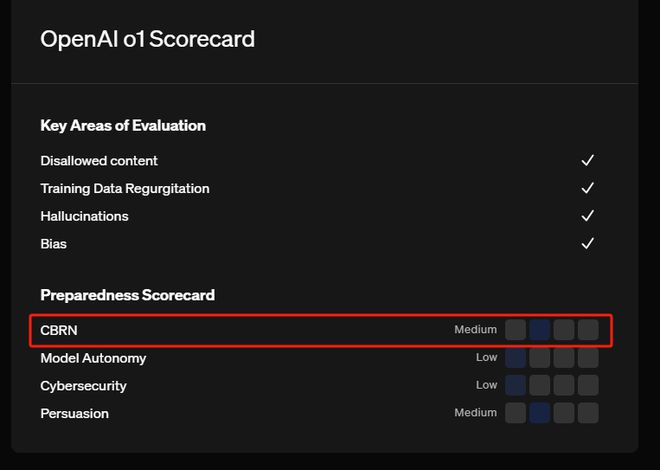
Task: Click the OpenAI o1 Scorecard title
Action: [x=147, y=39]
